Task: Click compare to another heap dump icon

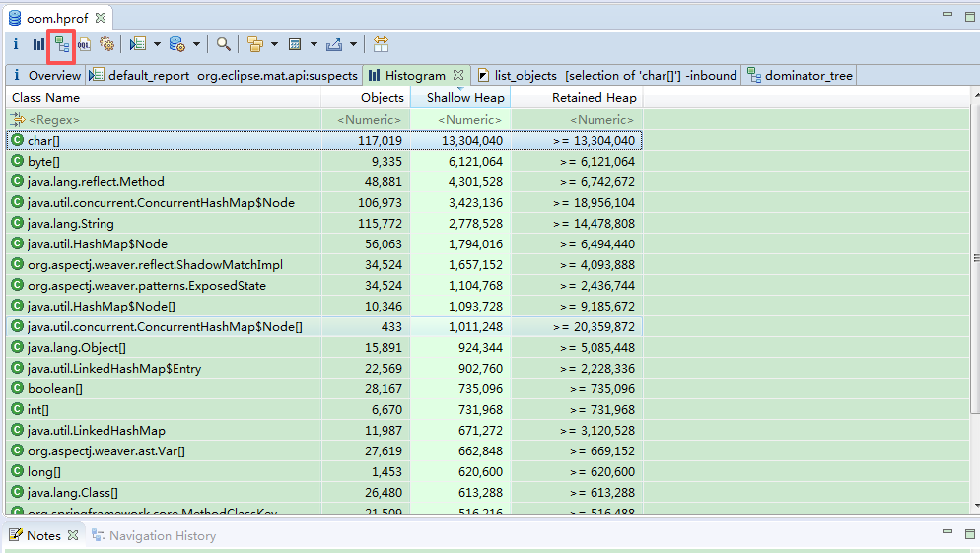Action: click(381, 44)
